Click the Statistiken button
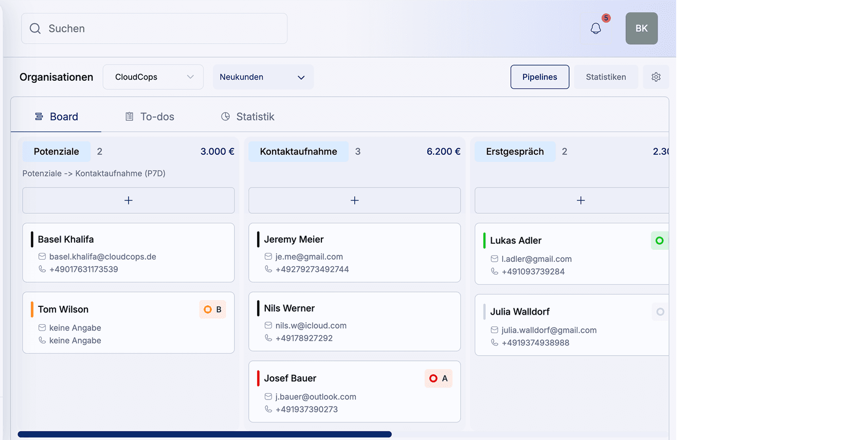The image size is (868, 440). click(606, 77)
